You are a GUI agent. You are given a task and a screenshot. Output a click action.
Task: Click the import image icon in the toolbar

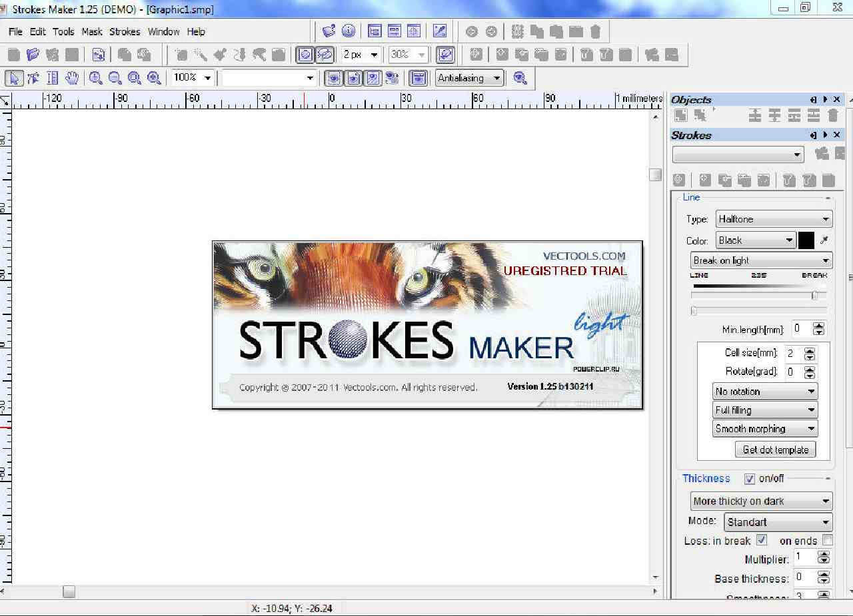pos(98,55)
